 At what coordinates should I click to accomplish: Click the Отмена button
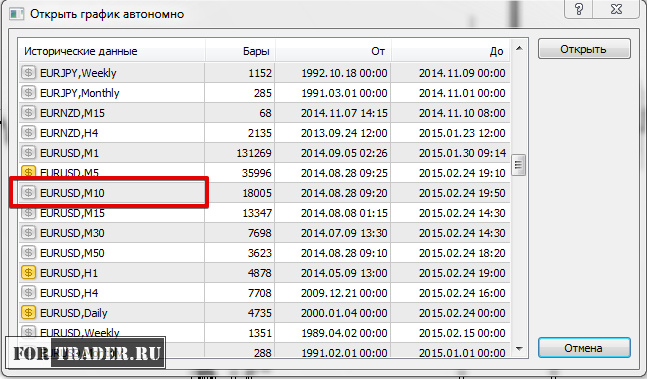tap(584, 348)
